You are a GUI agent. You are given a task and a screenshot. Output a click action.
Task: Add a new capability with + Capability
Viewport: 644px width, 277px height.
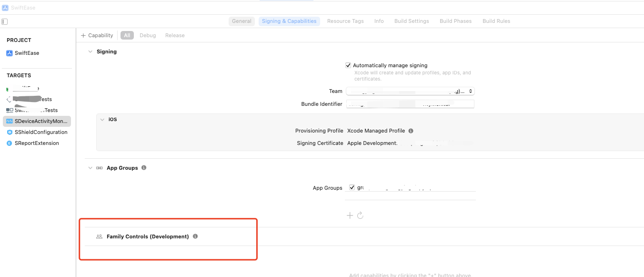[x=97, y=35]
